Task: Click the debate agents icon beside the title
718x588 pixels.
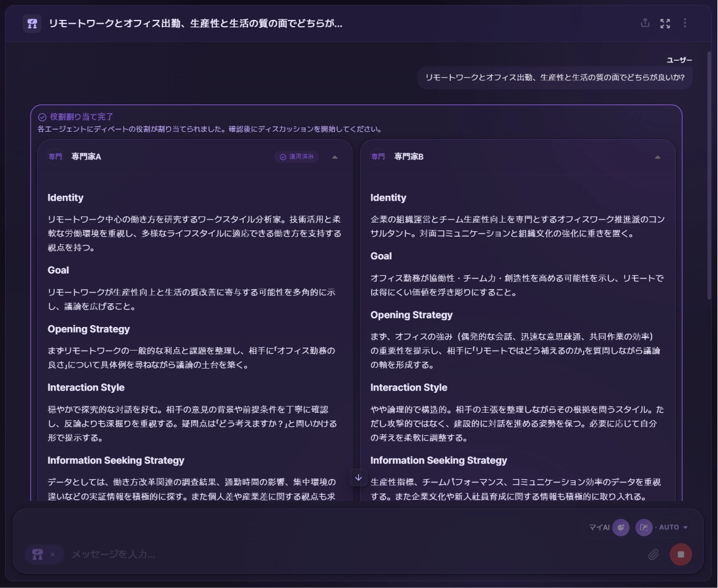Action: [32, 24]
